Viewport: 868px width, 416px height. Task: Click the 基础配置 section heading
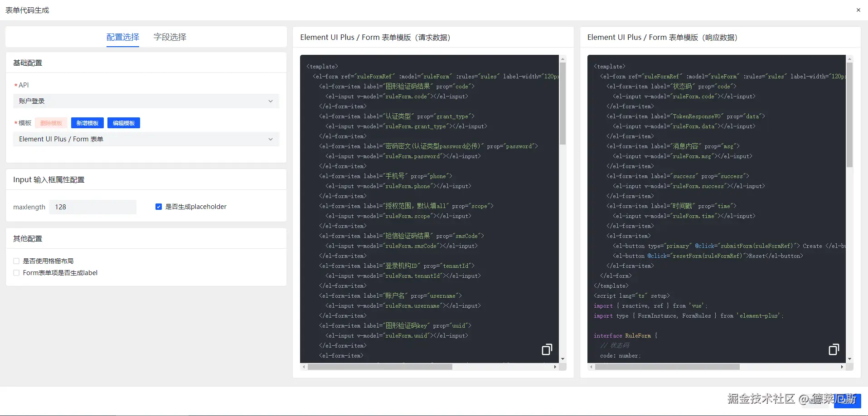click(28, 63)
